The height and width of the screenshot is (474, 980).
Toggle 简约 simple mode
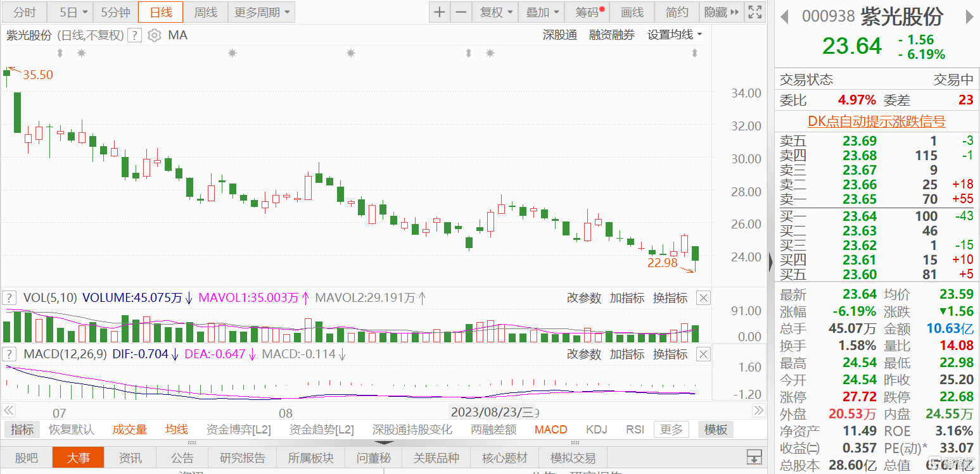point(677,12)
